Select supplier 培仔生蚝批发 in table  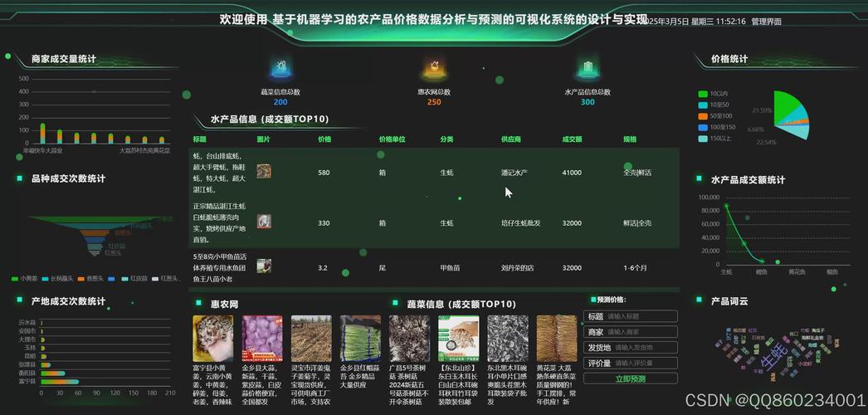point(521,223)
